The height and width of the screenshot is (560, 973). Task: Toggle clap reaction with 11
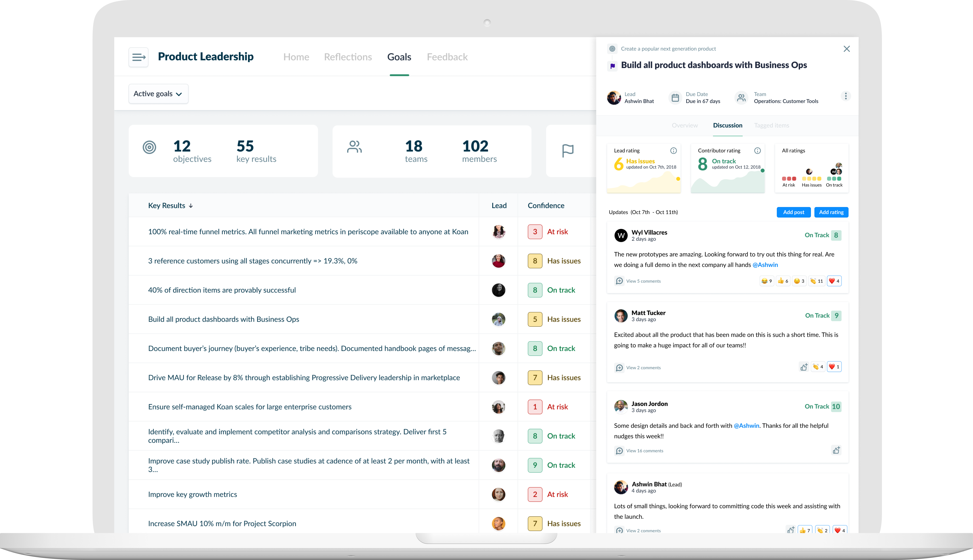click(816, 281)
